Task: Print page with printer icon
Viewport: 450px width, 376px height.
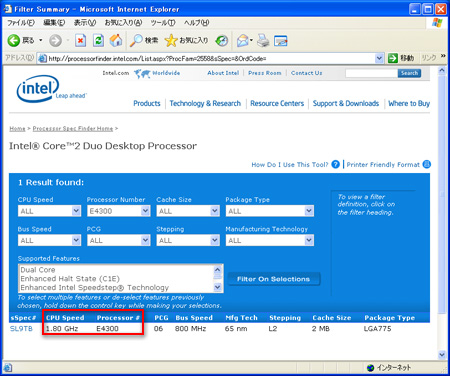Action: 263,41
